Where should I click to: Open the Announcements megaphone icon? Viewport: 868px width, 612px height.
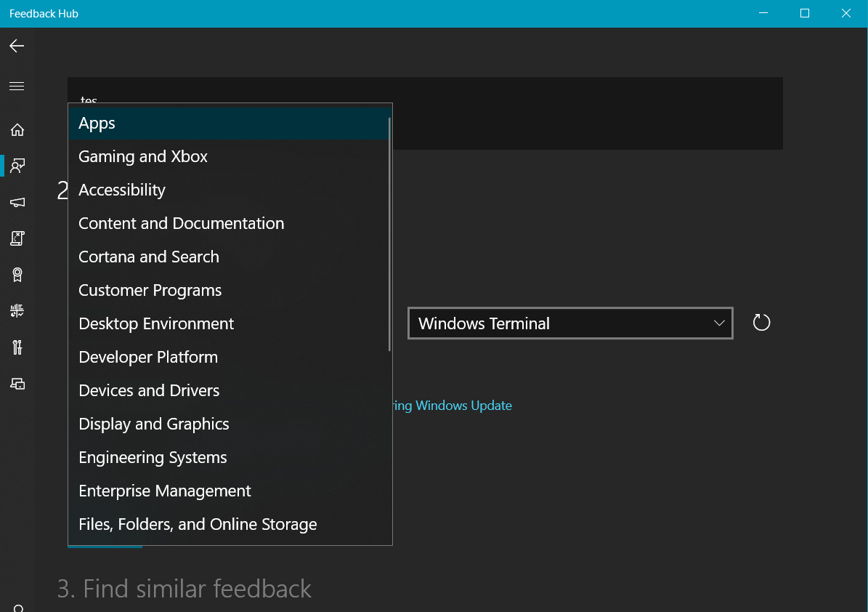(17, 202)
